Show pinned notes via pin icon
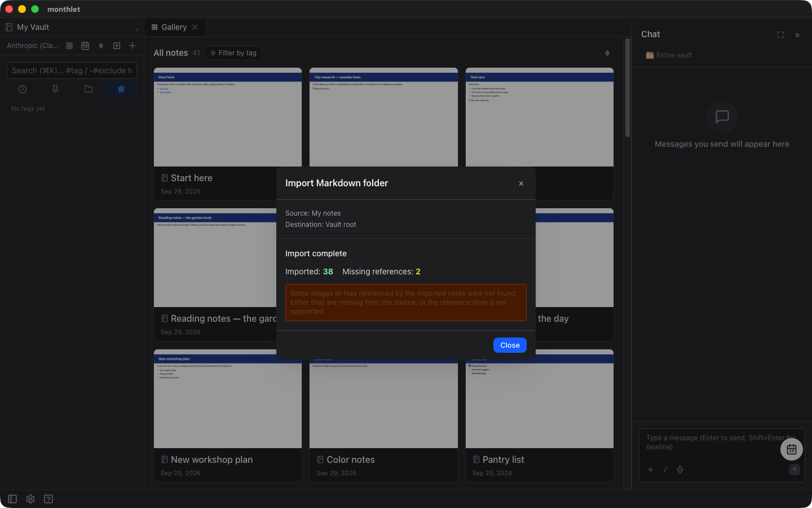The image size is (812, 508). 55,89
